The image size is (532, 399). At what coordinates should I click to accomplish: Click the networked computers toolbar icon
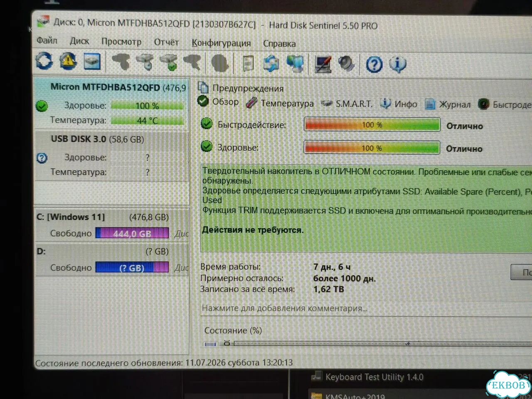(295, 64)
